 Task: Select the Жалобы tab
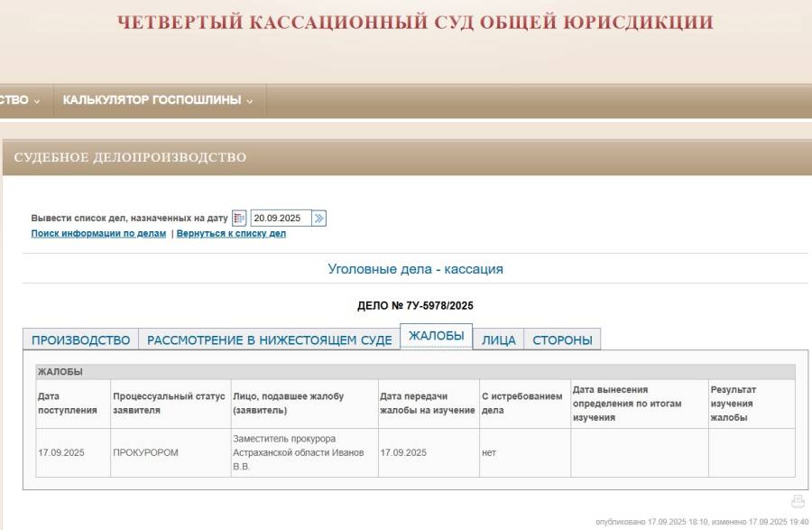(x=436, y=336)
